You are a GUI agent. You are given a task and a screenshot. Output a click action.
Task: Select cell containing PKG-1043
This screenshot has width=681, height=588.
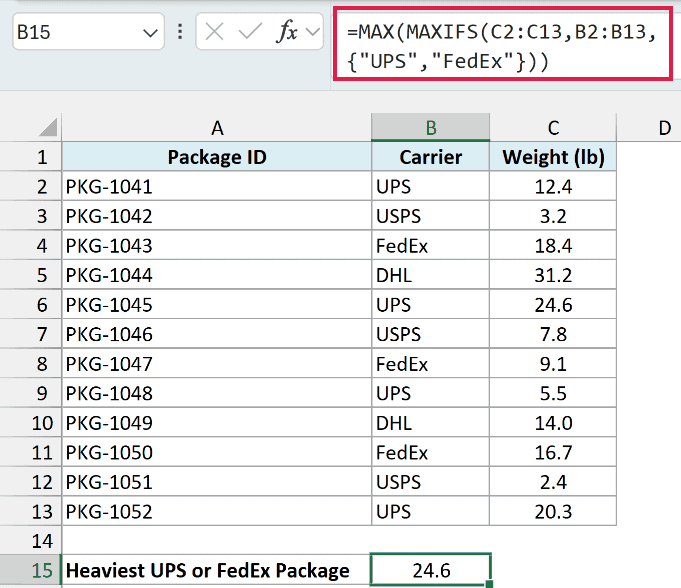217,245
